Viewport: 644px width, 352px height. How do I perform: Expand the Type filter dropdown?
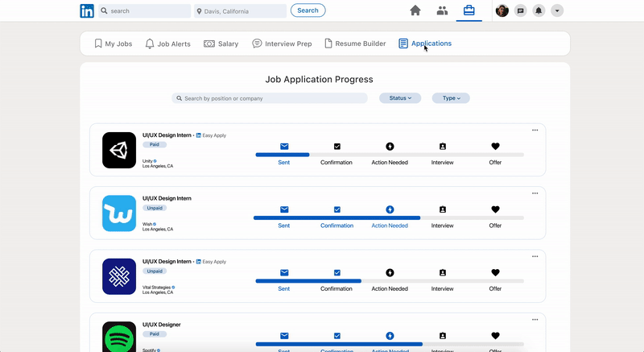coord(451,98)
